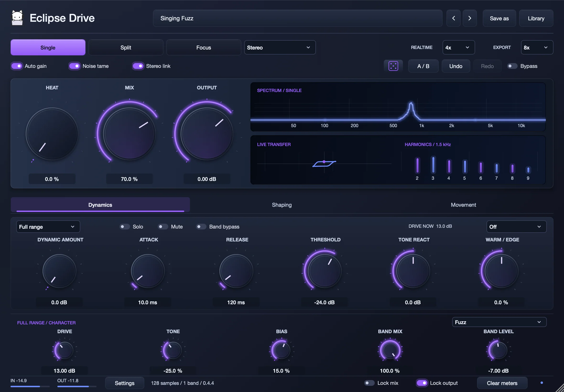This screenshot has height=392, width=564.
Task: Click the randomize dice icon
Action: click(x=393, y=66)
